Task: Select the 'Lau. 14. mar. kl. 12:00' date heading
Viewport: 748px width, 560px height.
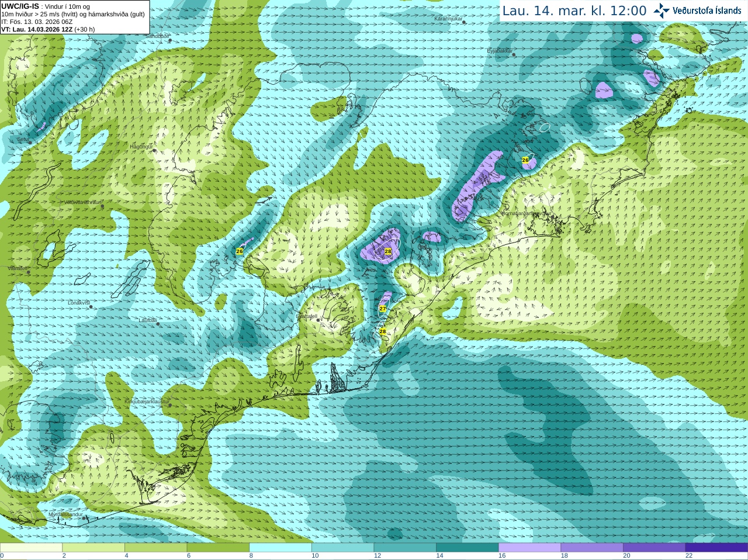Action: point(574,11)
